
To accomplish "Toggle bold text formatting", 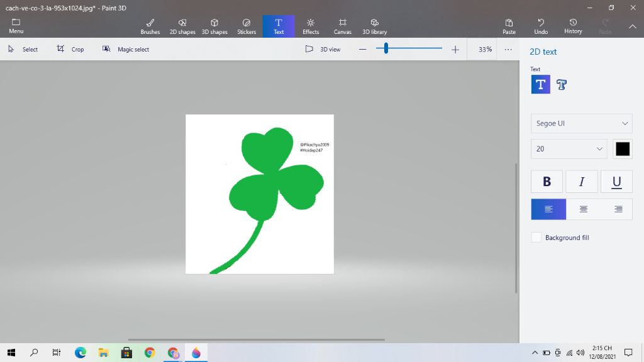I will point(547,182).
